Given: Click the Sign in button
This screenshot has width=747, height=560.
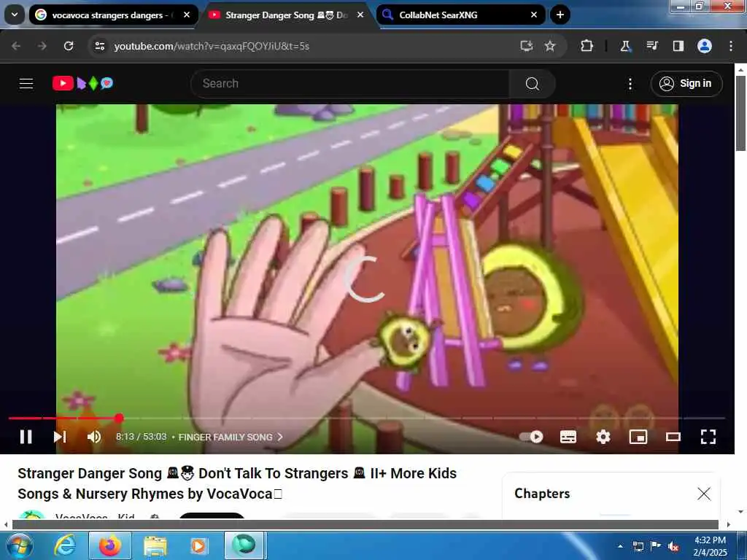Looking at the screenshot, I should tap(686, 84).
